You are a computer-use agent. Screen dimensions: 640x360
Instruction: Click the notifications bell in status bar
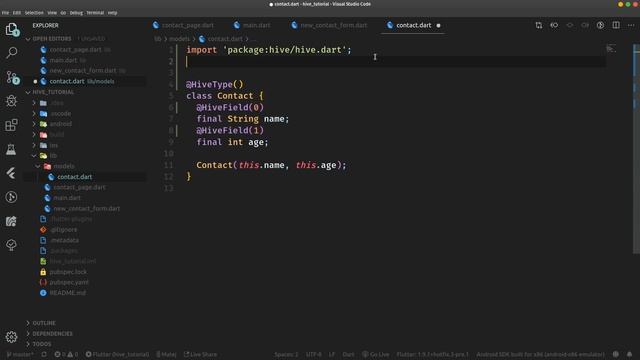click(629, 354)
